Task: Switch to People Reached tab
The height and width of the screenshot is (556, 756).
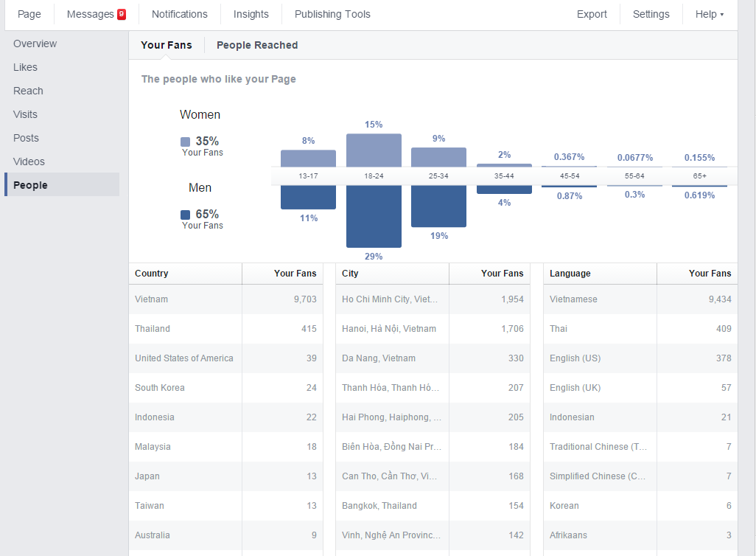Action: point(257,45)
